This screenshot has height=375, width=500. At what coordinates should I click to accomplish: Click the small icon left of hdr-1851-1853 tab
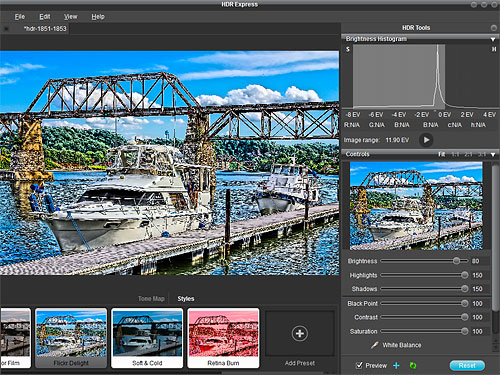click(6, 29)
